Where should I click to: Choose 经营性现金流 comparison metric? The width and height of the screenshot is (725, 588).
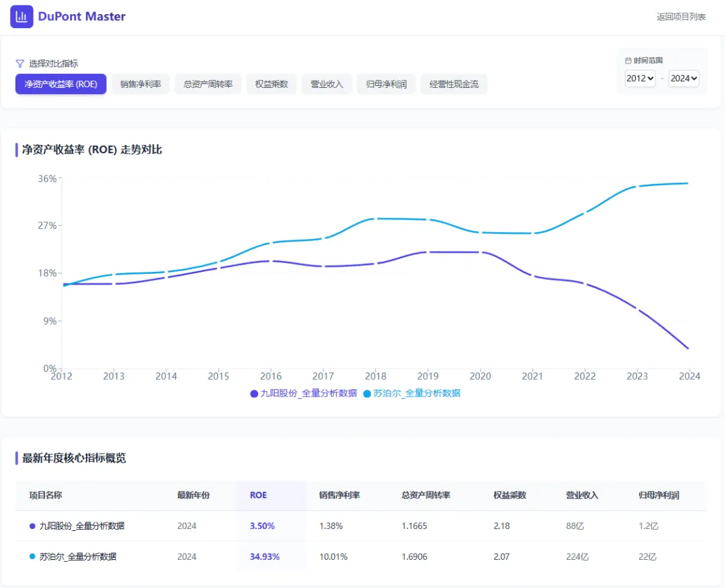[x=454, y=84]
